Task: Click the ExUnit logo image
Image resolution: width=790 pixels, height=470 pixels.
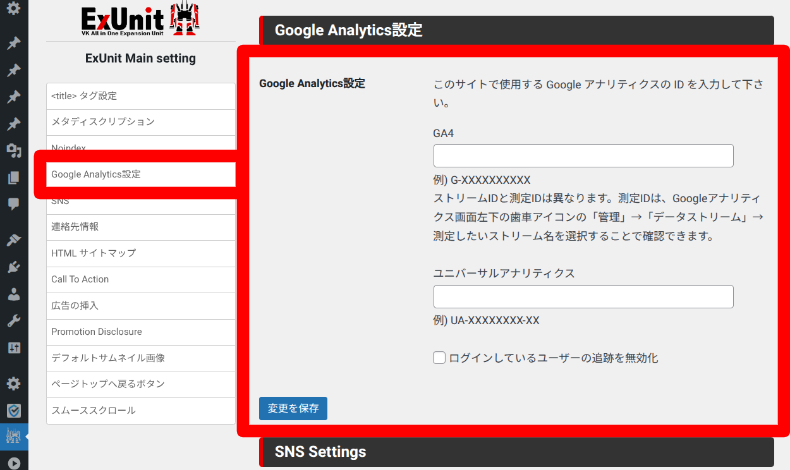Action: (x=140, y=22)
